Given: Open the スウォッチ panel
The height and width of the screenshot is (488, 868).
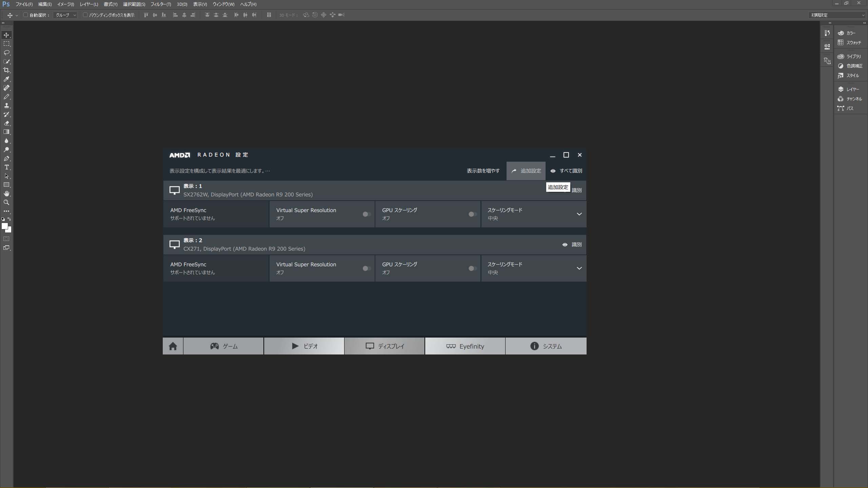Looking at the screenshot, I should pos(849,43).
